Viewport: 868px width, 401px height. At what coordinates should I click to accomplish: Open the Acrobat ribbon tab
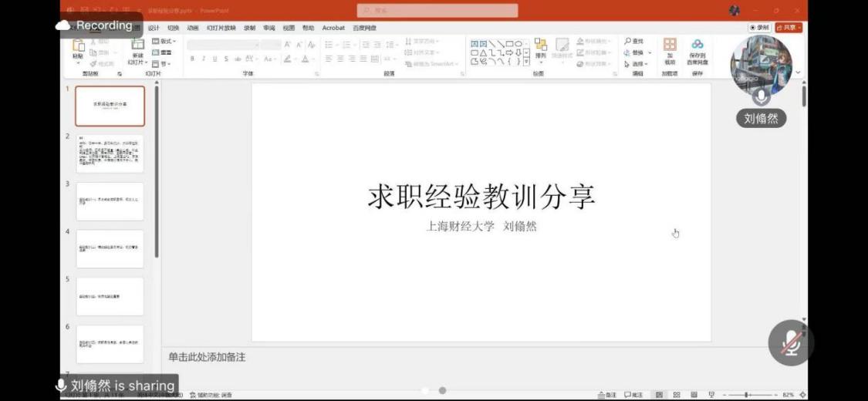click(333, 28)
